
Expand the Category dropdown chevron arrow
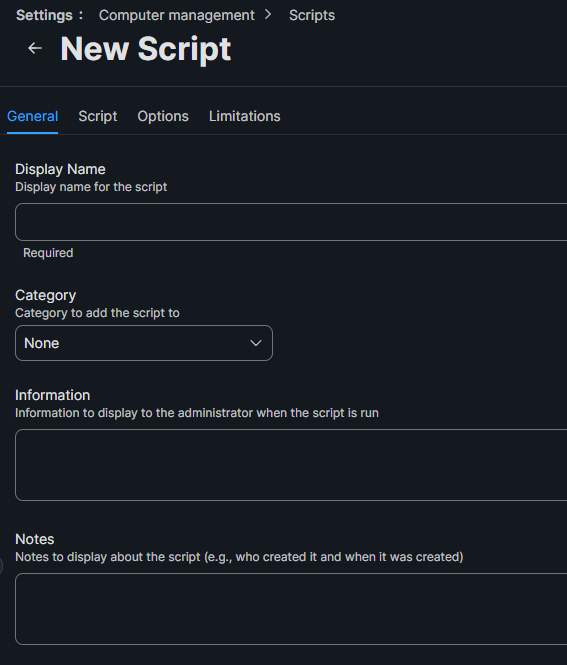pos(256,343)
